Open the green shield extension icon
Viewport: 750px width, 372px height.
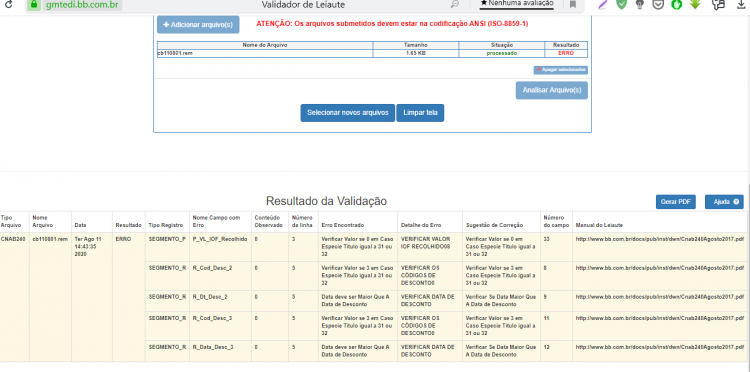[621, 4]
